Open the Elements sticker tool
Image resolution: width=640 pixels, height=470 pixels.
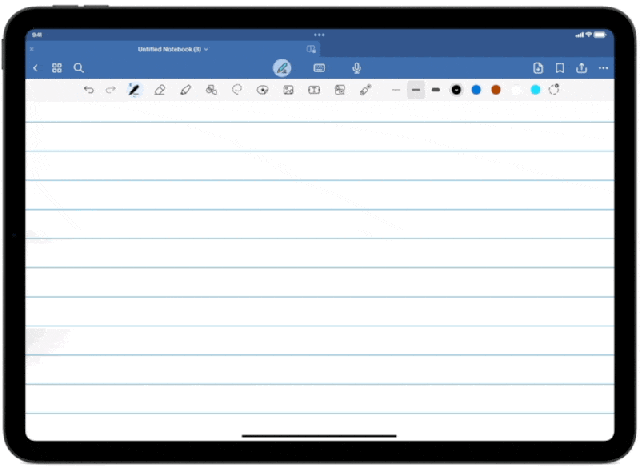click(x=262, y=90)
